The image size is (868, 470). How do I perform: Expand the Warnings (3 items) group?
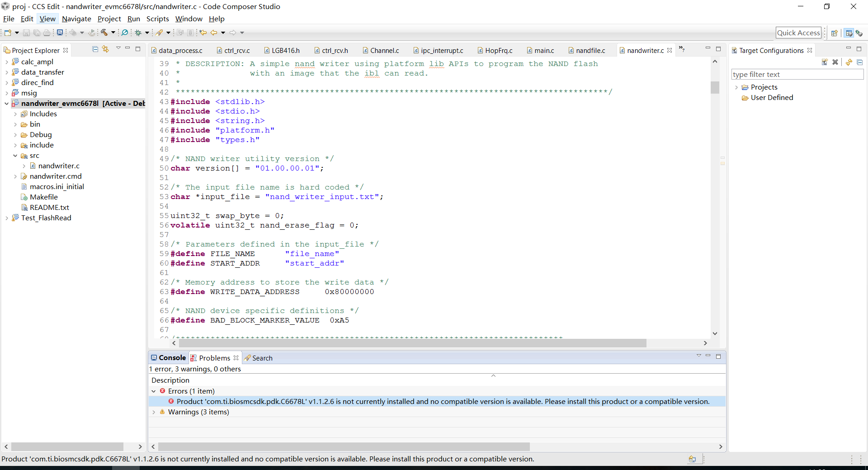(154, 412)
